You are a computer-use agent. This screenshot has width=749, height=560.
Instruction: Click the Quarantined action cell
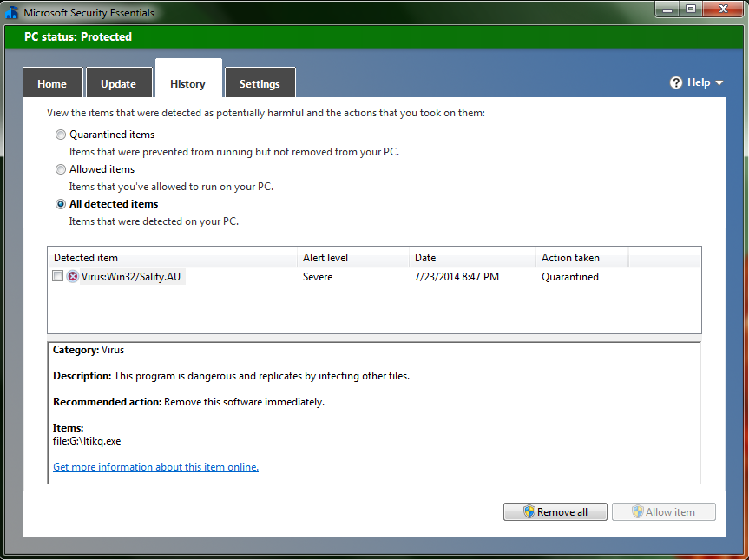[570, 277]
